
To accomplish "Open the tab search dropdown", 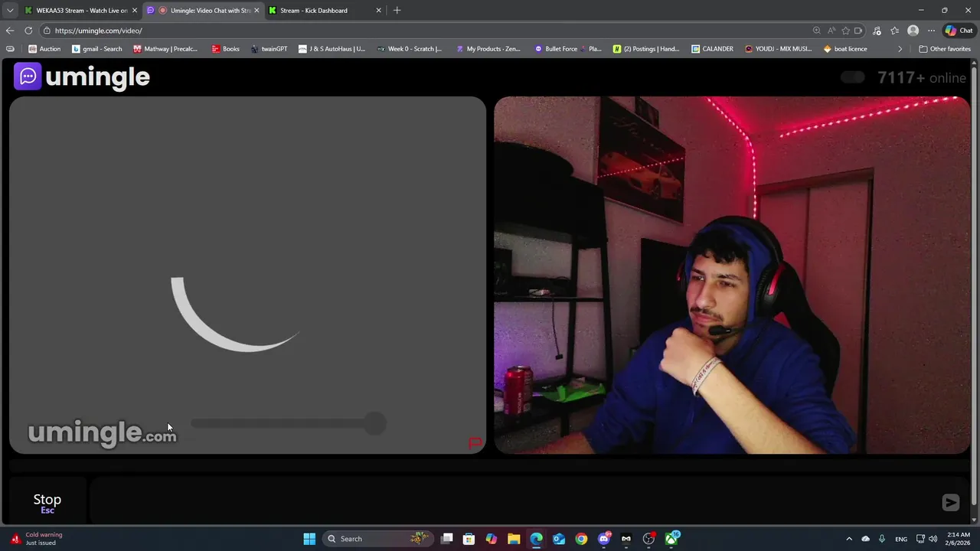I will [x=9, y=10].
